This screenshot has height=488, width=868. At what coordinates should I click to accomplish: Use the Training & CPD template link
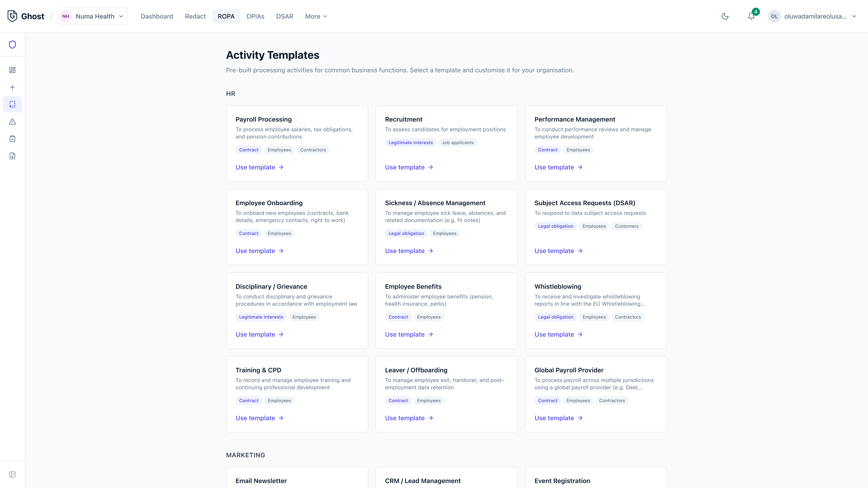[x=259, y=418]
